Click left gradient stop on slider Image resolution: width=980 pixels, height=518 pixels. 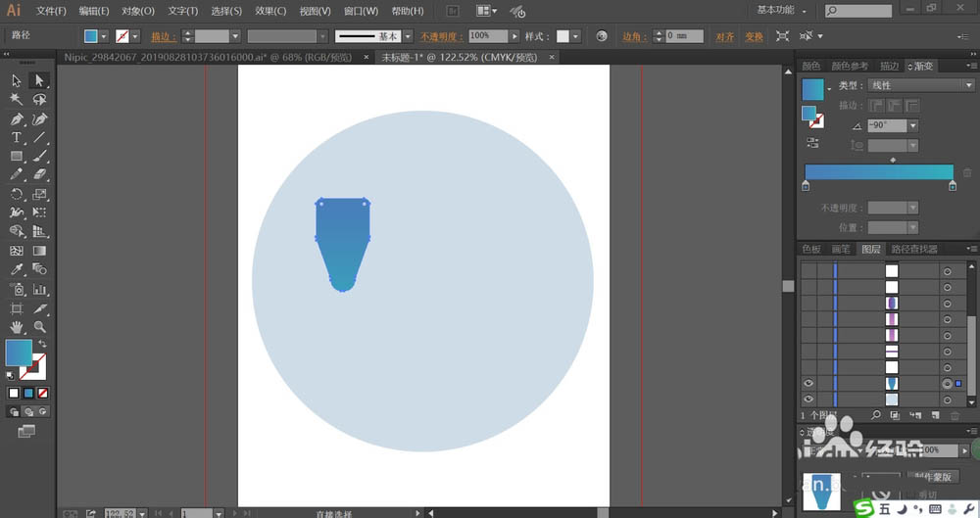[x=806, y=186]
